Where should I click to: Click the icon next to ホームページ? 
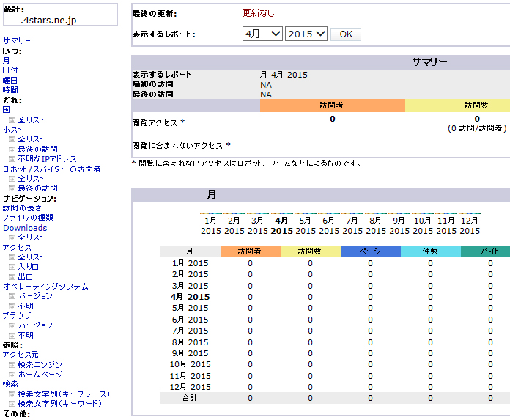(x=12, y=375)
